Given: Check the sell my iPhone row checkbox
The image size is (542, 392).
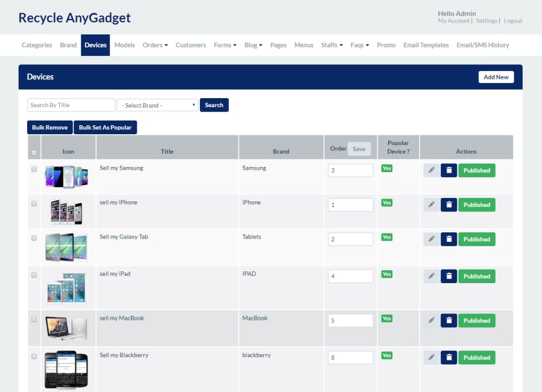Looking at the screenshot, I should (x=34, y=203).
